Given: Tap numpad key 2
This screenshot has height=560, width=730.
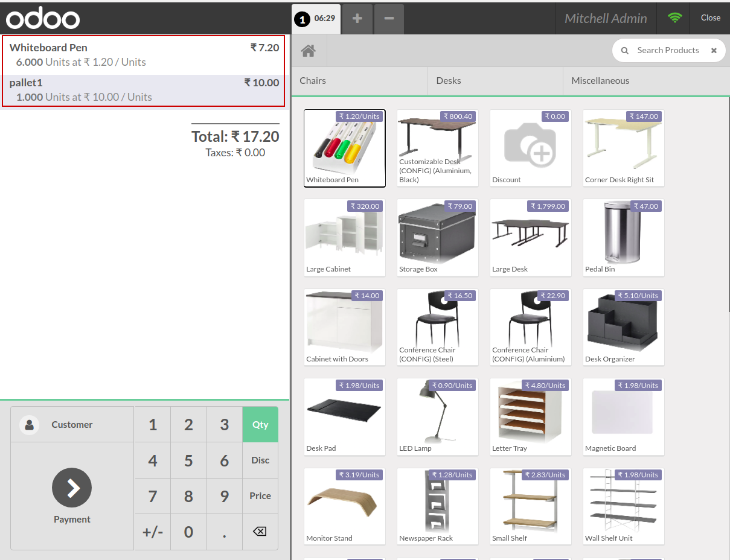Looking at the screenshot, I should click(x=188, y=424).
